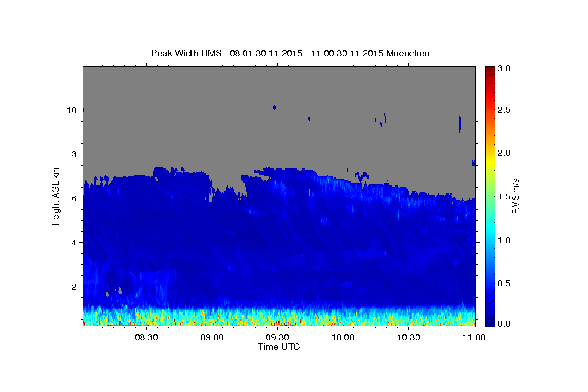Click the 'Height AGL km' axis label

pyautogui.click(x=56, y=196)
